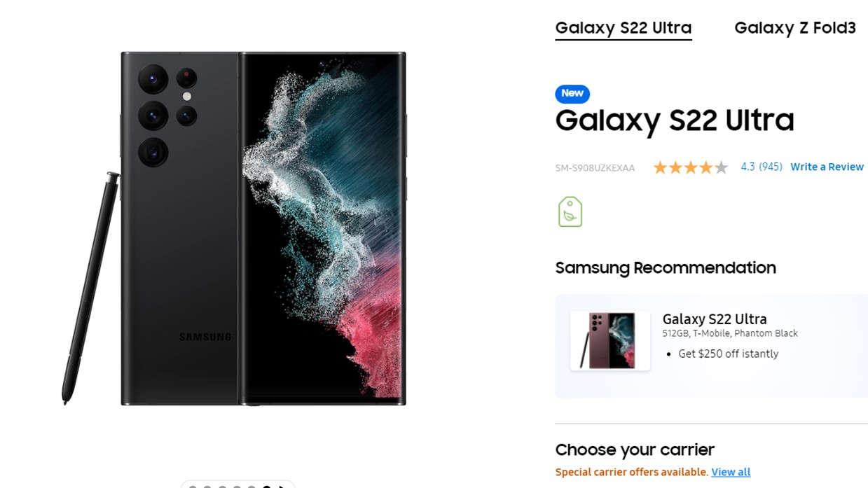Open the recommended Galaxy S22 Ultra thumbnail
The height and width of the screenshot is (488, 868).
tap(609, 341)
